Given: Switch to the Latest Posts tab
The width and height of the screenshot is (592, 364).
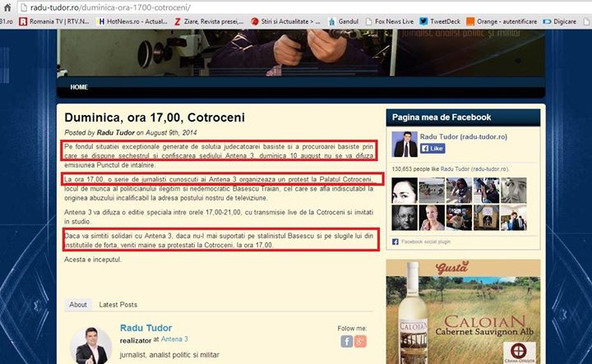Looking at the screenshot, I should coord(118,305).
